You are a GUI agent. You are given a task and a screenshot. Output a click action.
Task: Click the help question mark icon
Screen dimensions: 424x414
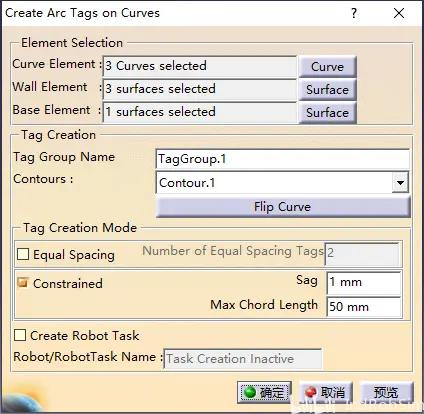click(354, 13)
